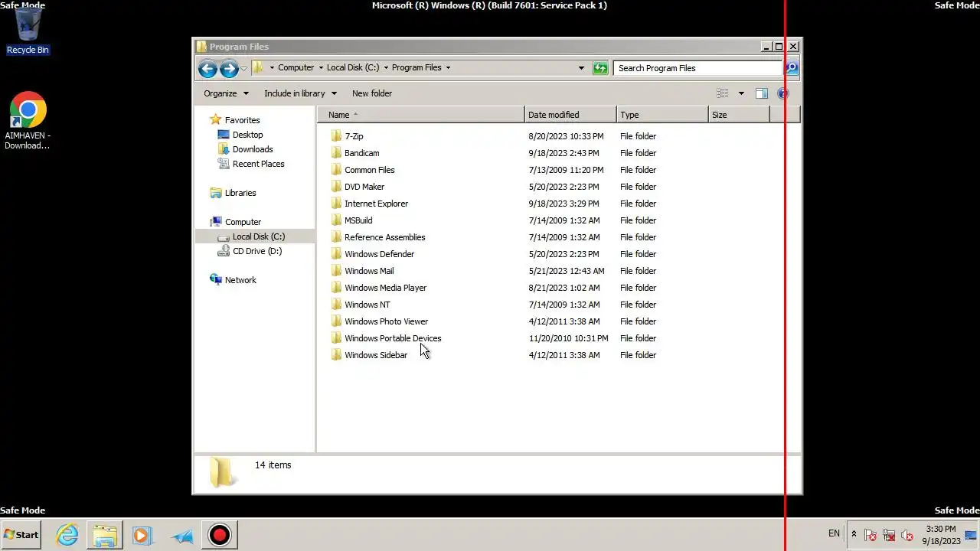
Task: Click the Desktop icon in navigation pane
Action: tap(224, 135)
